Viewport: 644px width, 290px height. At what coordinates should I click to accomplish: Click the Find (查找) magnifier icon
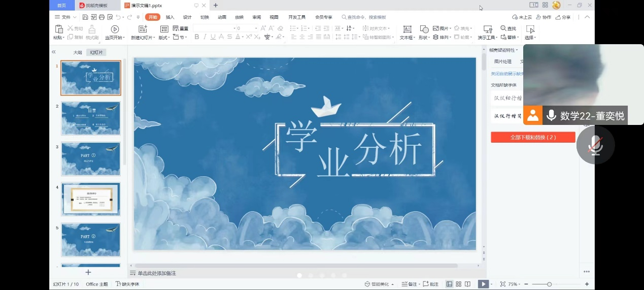click(503, 28)
